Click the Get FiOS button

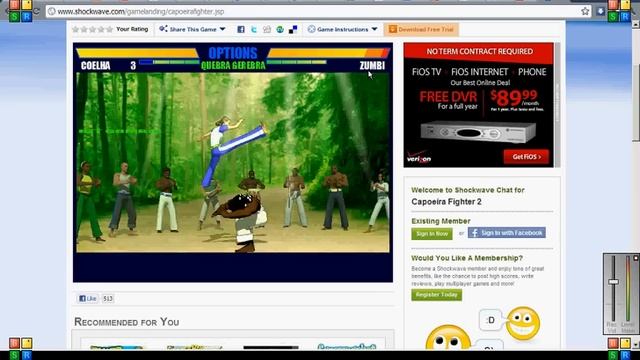pos(526,157)
